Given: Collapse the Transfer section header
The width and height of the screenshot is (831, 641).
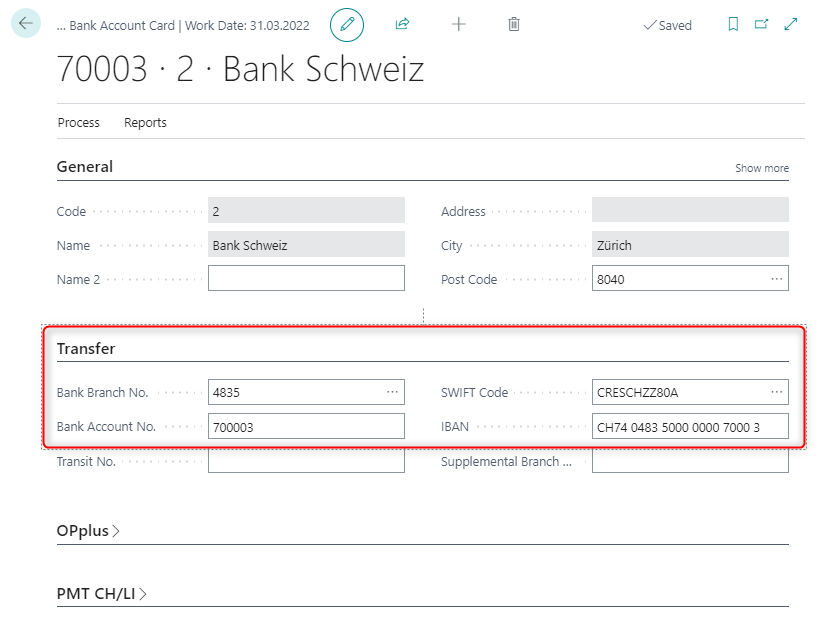Looking at the screenshot, I should tap(86, 349).
